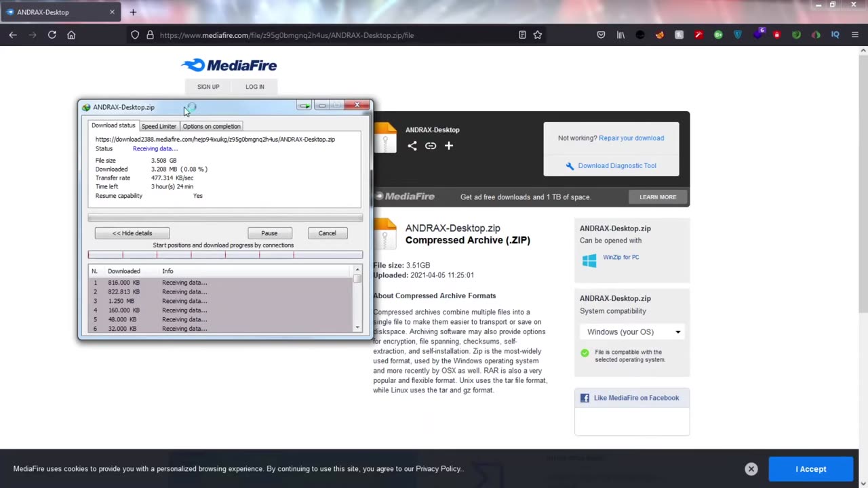Click the LEARN MORE button
This screenshot has width=868, height=488.
pos(658,197)
